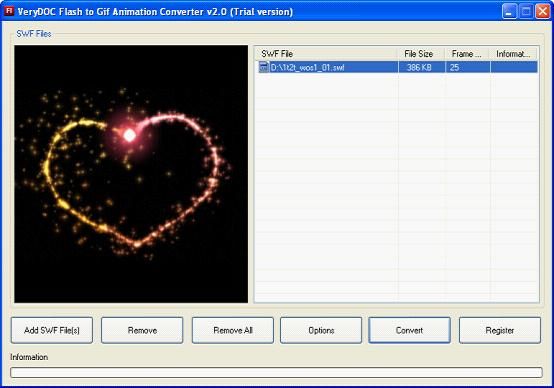
Task: Remove the selected SWF file
Action: [x=142, y=330]
